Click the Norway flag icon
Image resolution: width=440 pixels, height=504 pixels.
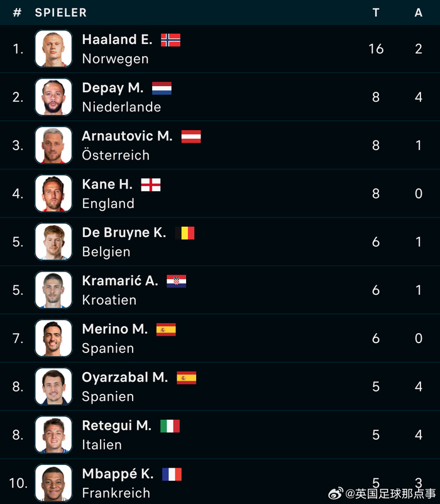[x=170, y=40]
